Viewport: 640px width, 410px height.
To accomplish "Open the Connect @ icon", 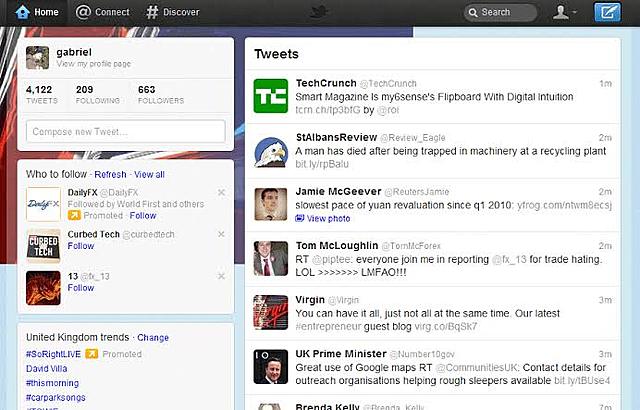I will coord(83,12).
